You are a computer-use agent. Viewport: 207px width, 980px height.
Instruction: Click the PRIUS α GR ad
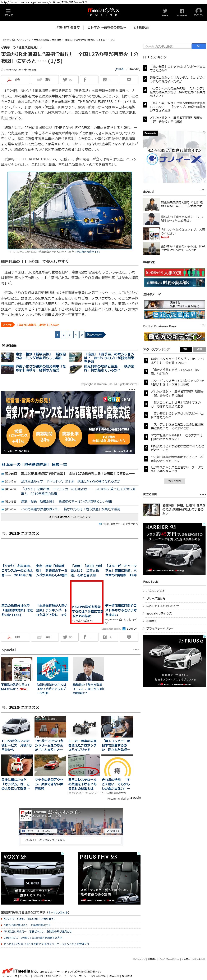pyautogui.click(x=175, y=660)
